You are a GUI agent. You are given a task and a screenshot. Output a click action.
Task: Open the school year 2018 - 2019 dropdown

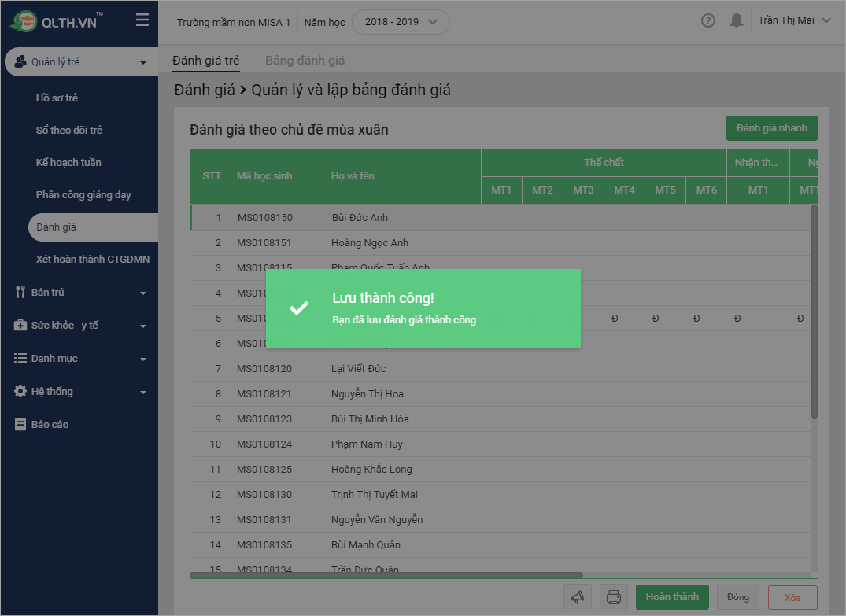pyautogui.click(x=401, y=22)
